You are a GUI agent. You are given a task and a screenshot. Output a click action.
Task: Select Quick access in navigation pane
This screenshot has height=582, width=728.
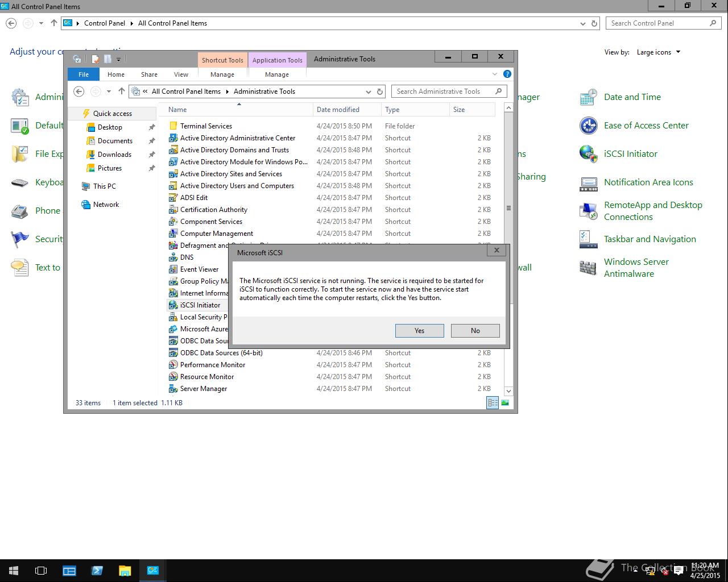pyautogui.click(x=112, y=114)
